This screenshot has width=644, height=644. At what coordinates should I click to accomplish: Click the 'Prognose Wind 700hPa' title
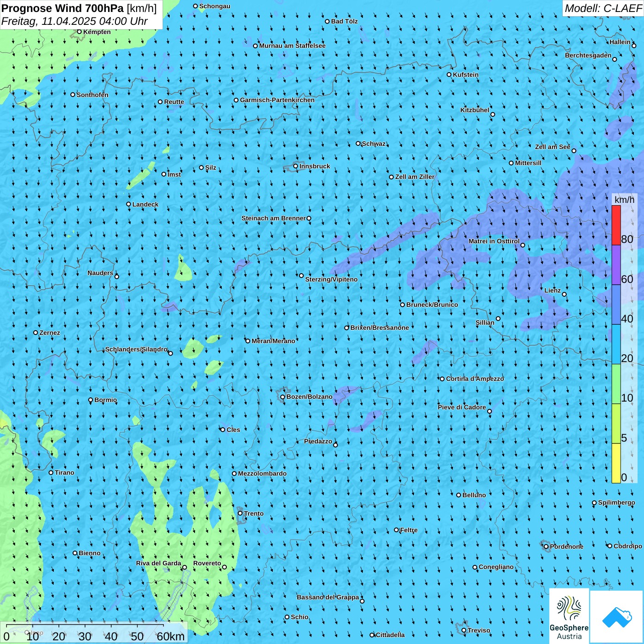pos(63,8)
